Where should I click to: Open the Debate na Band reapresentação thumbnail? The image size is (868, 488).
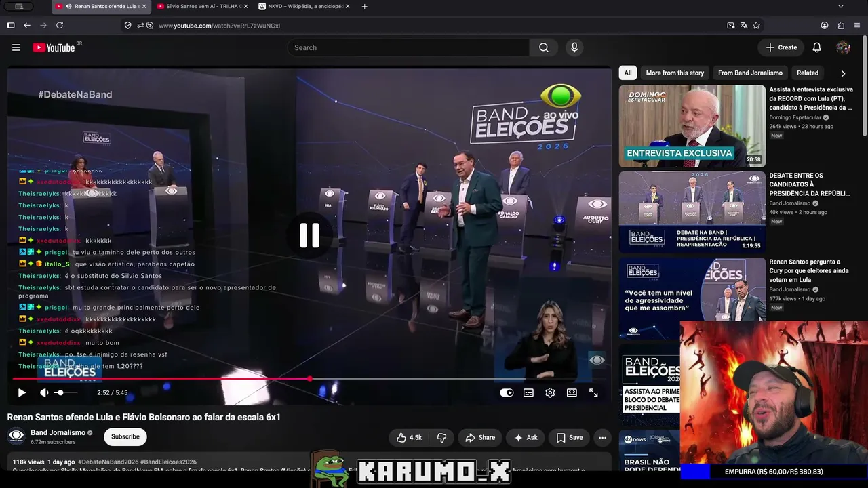(692, 212)
